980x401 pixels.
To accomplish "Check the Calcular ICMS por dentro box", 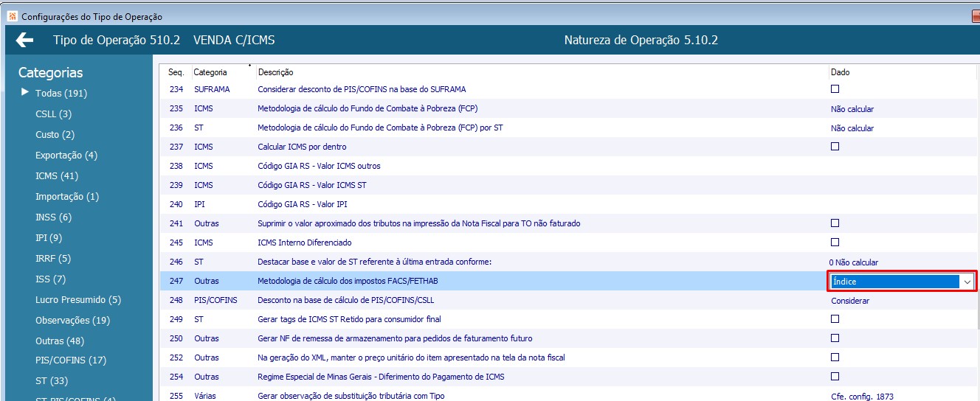I will 835,147.
